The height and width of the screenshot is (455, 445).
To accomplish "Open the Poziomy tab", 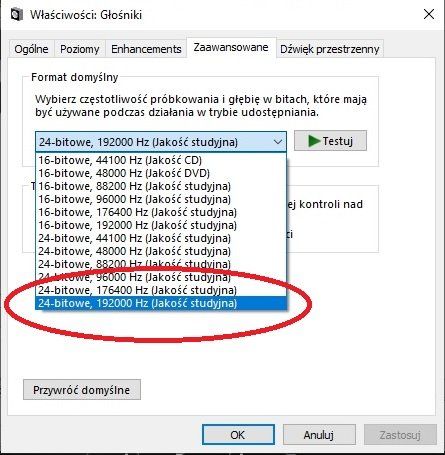I will [80, 49].
